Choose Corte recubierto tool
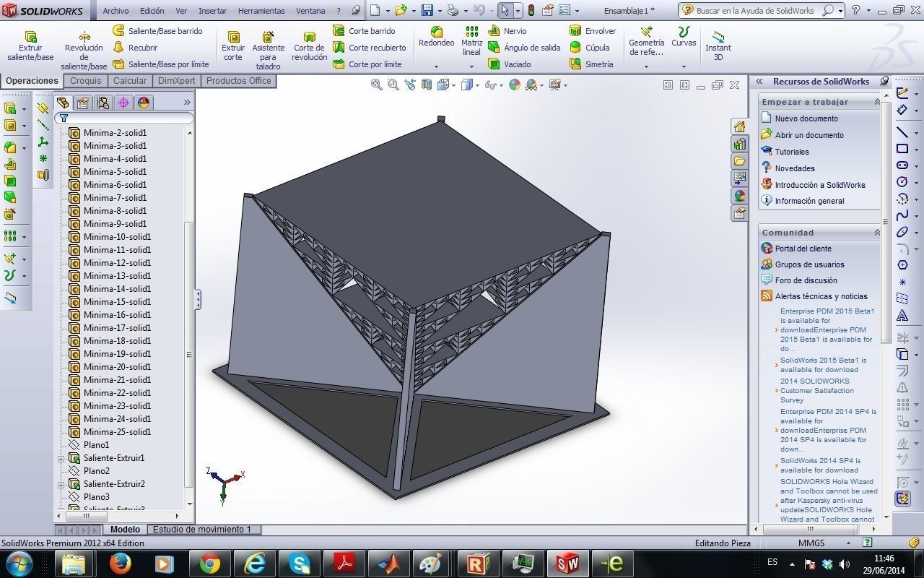The width and height of the screenshot is (924, 578). [370, 48]
